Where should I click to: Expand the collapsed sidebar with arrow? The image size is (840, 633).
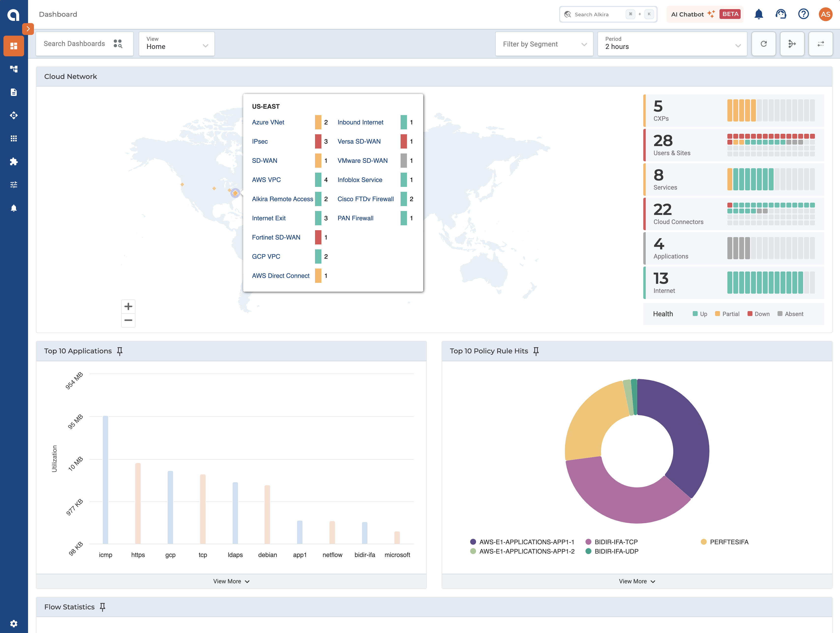(x=28, y=29)
